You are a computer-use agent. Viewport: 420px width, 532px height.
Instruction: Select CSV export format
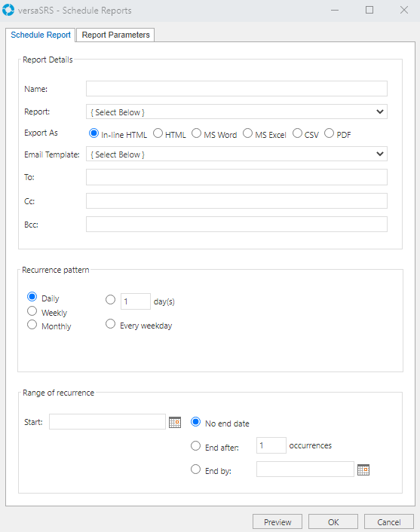click(x=297, y=133)
